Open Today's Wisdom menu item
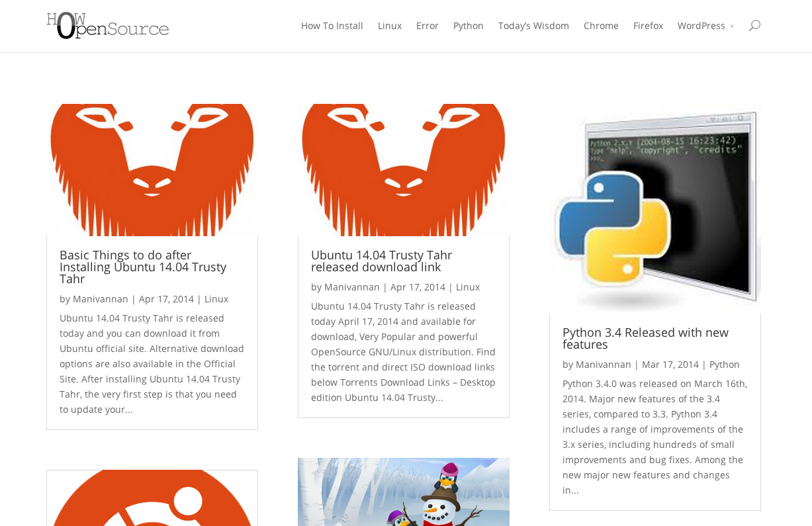 pos(533,26)
